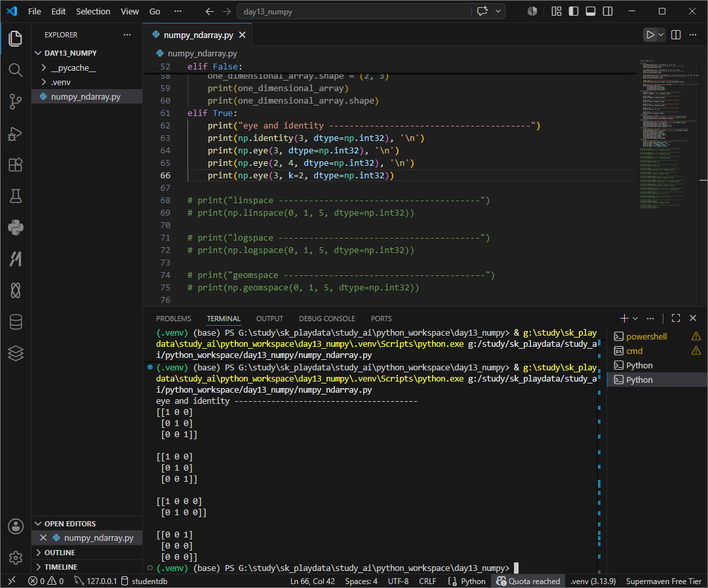Open the Python environments icon in activity bar
This screenshot has height=588, width=708.
15,227
